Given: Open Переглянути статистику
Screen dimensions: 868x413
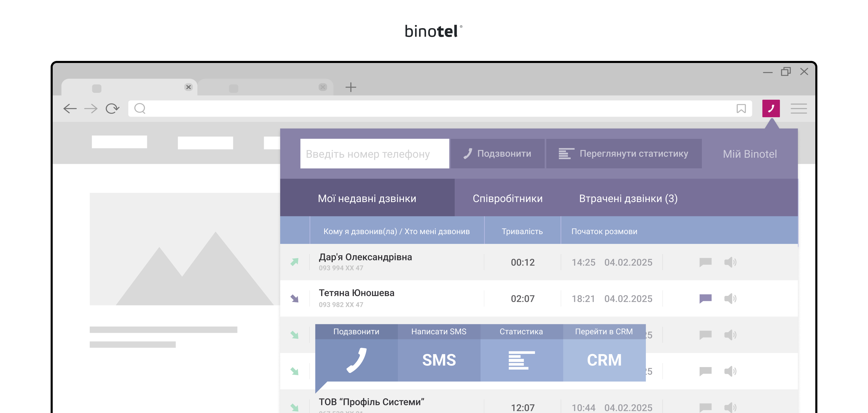Looking at the screenshot, I should click(624, 154).
